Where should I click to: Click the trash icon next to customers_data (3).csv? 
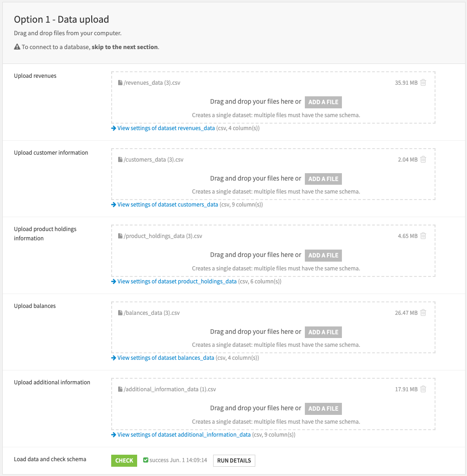[423, 159]
